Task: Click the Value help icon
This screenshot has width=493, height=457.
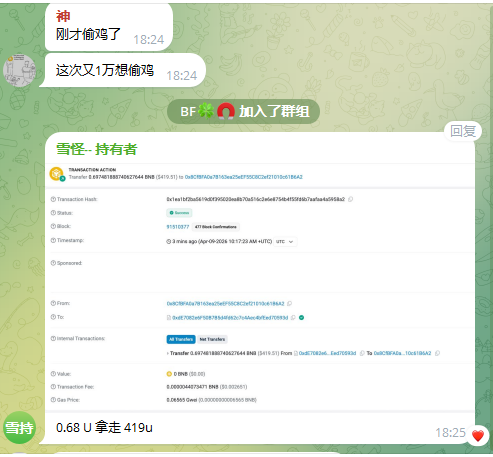Action: point(53,374)
